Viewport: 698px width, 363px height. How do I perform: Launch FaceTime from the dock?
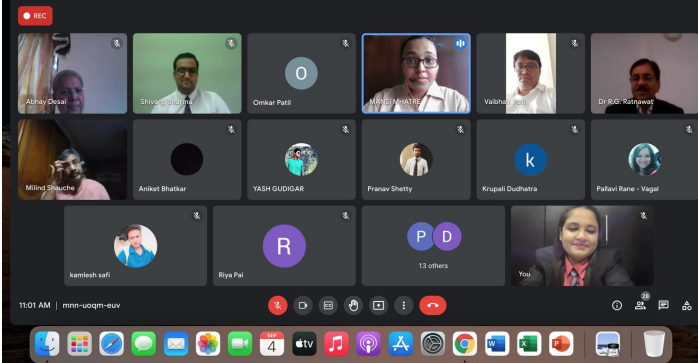[240, 344]
